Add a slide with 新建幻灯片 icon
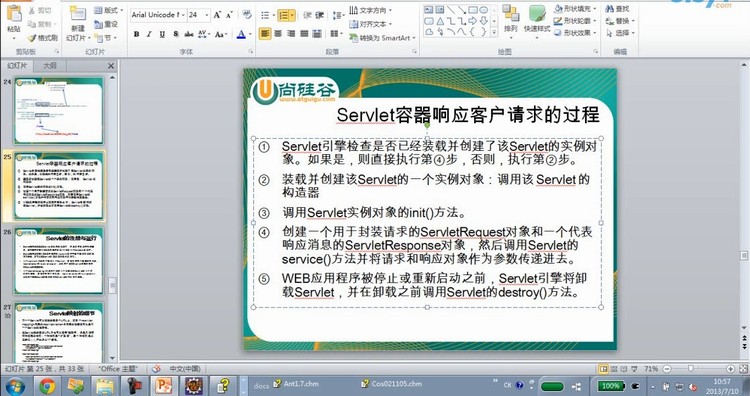 (77, 23)
